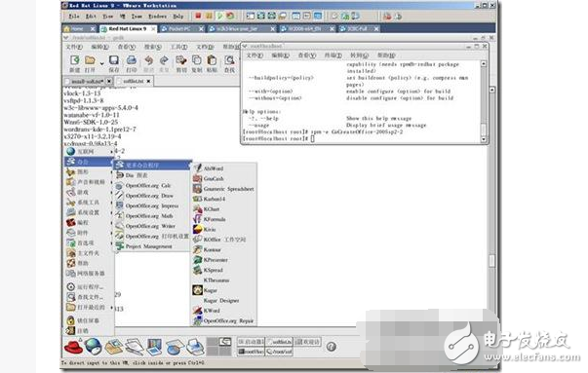Screen dimensions: 588x373
Task: Launch GnuCash from the more programs list
Action: 224,178
